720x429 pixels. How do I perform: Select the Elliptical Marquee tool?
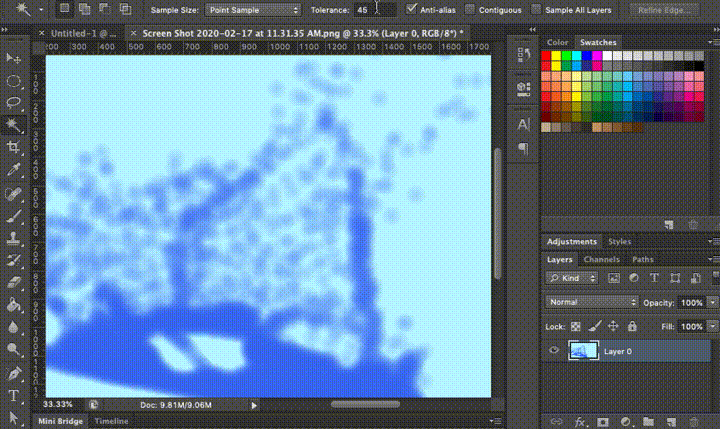click(13, 81)
